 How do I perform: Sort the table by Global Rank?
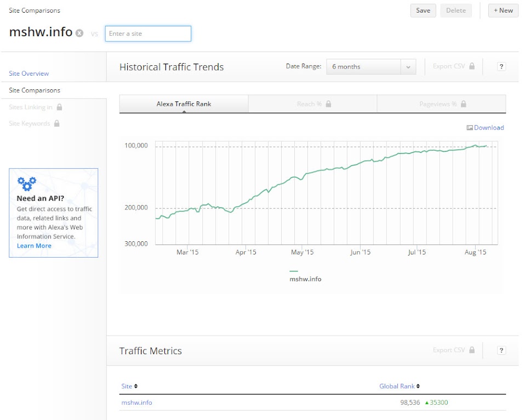point(397,386)
